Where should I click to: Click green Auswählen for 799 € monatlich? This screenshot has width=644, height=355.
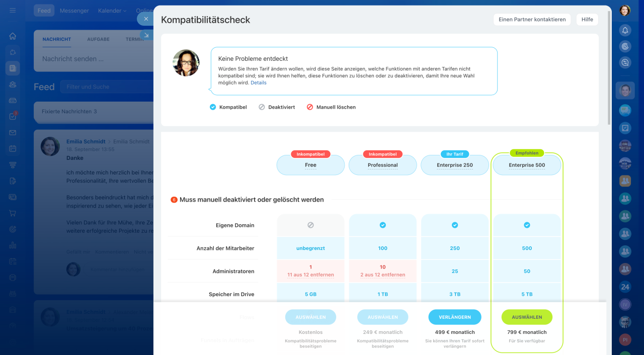pos(527,317)
